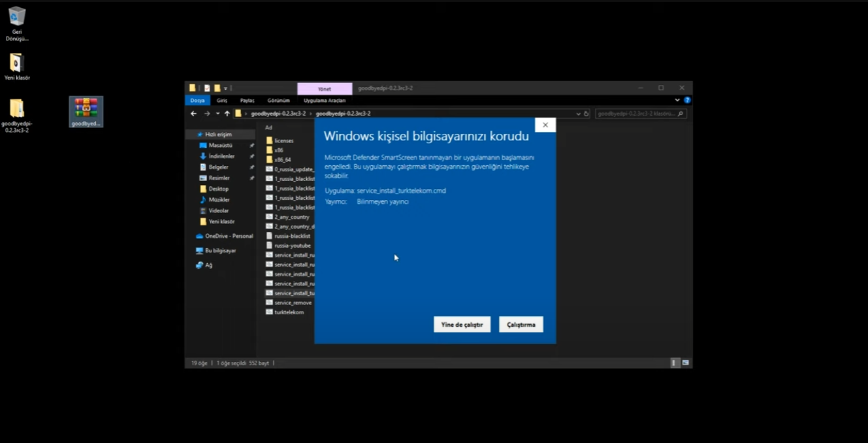
Task: Click the pin icon beside Masaüstü
Action: (251, 146)
